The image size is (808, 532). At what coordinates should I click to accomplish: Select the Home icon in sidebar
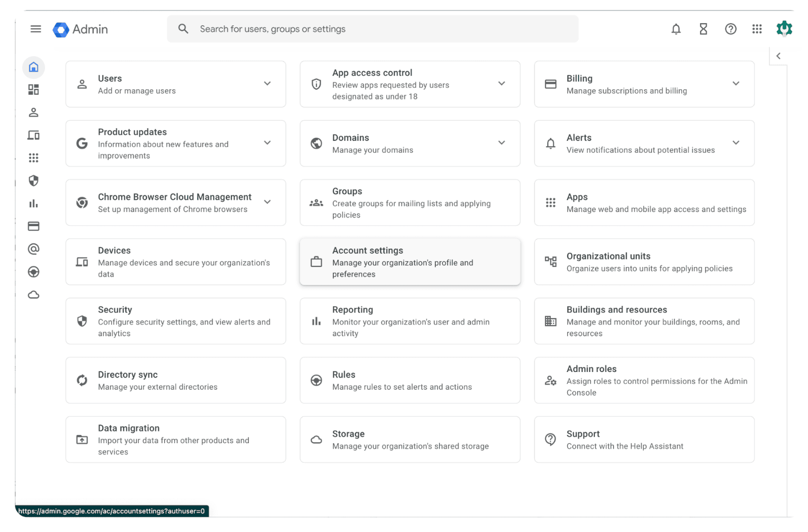pyautogui.click(x=34, y=67)
